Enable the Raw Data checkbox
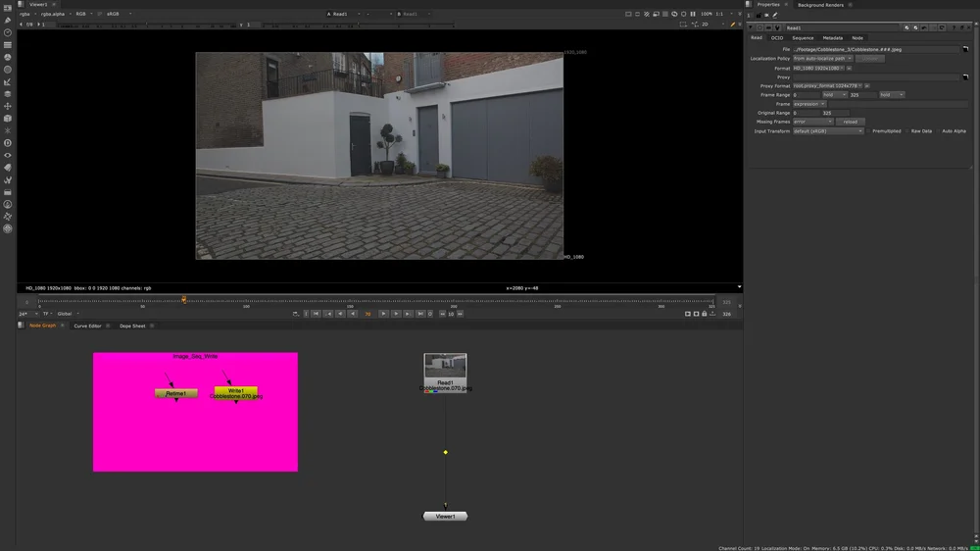The image size is (980, 551). tap(907, 131)
